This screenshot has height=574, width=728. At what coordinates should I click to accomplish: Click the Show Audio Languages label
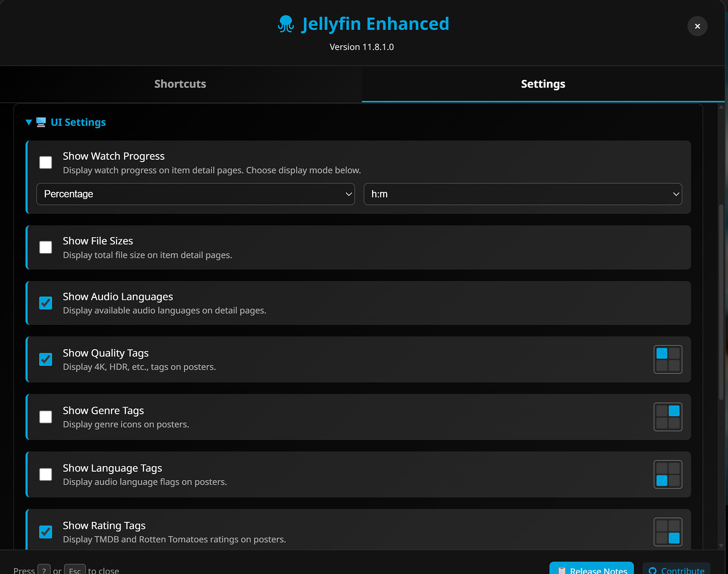pos(118,297)
